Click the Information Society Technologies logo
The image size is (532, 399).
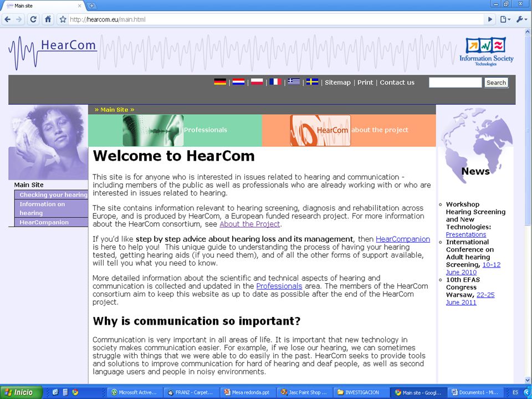(x=486, y=52)
